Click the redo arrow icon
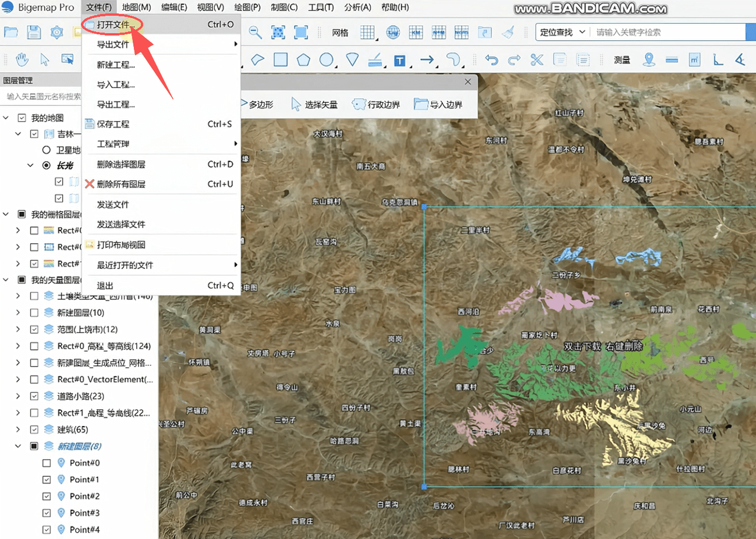756x539 pixels. 514,59
